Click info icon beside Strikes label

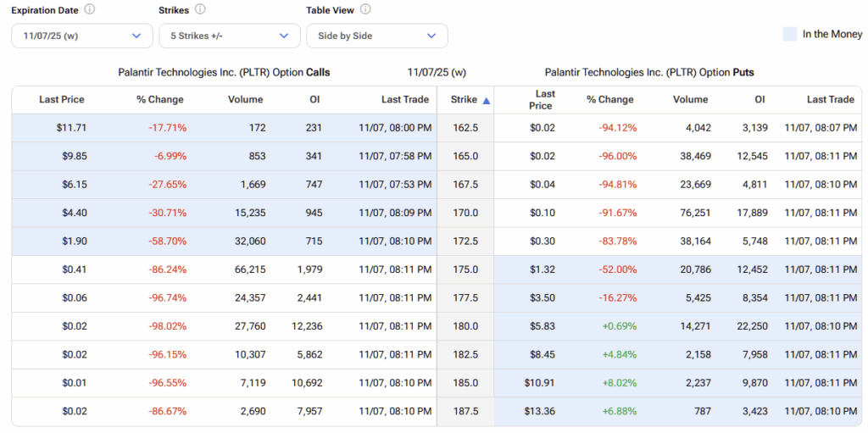click(200, 10)
